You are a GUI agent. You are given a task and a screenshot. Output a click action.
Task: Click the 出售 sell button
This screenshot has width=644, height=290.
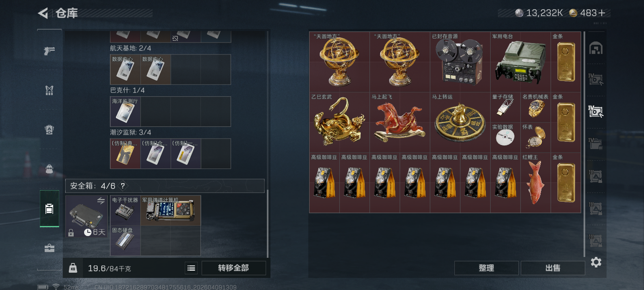(553, 268)
